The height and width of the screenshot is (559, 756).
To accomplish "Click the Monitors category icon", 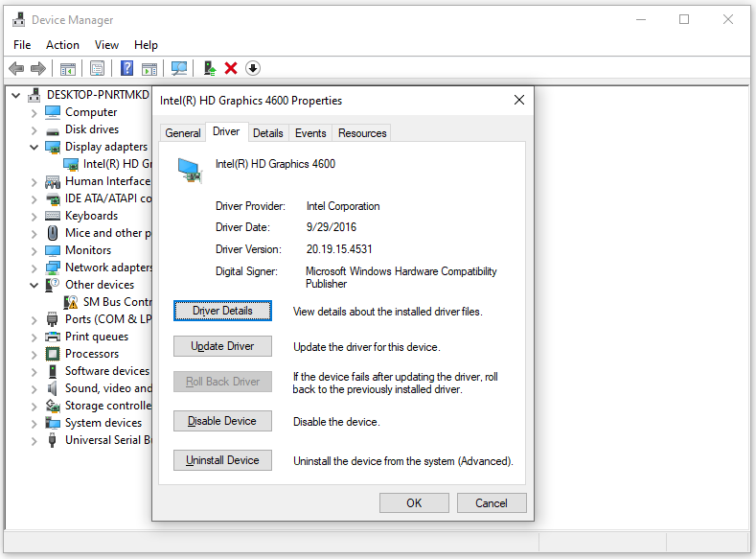I will [52, 250].
